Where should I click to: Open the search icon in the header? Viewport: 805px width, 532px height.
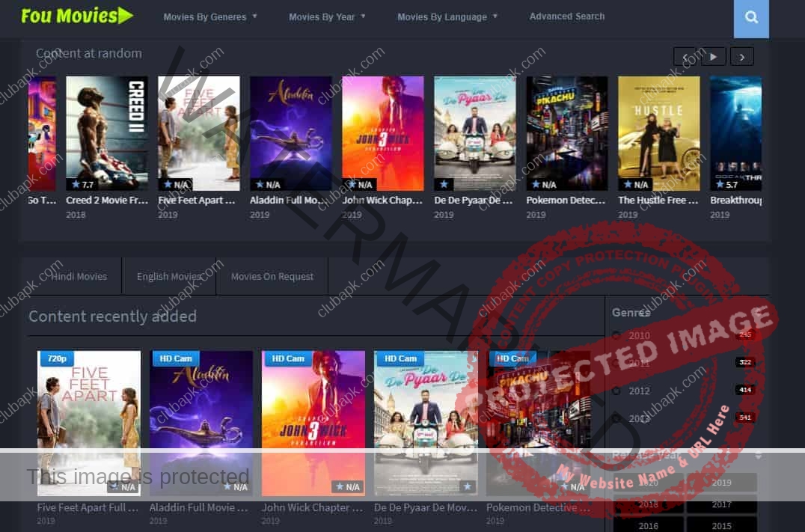pos(751,18)
